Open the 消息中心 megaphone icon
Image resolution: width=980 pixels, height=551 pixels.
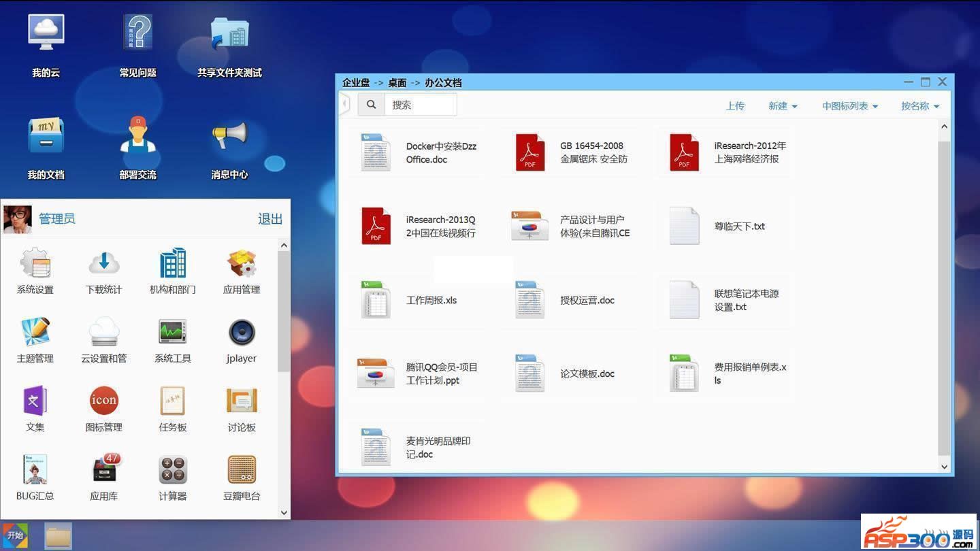[229, 136]
